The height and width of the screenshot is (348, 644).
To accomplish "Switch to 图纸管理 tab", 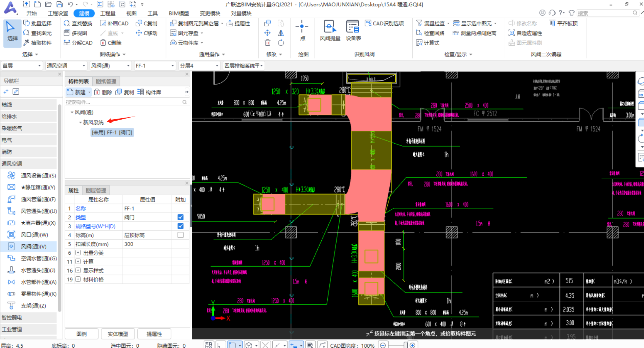I will [106, 81].
